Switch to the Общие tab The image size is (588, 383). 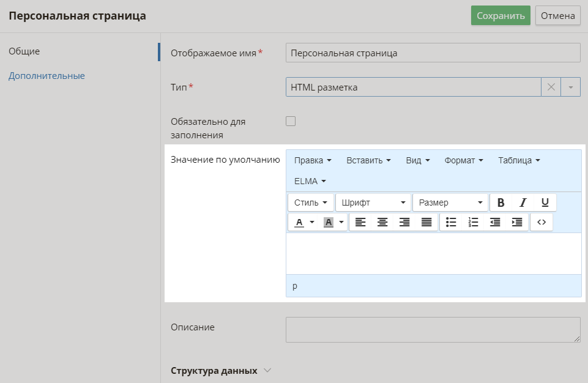pos(24,51)
